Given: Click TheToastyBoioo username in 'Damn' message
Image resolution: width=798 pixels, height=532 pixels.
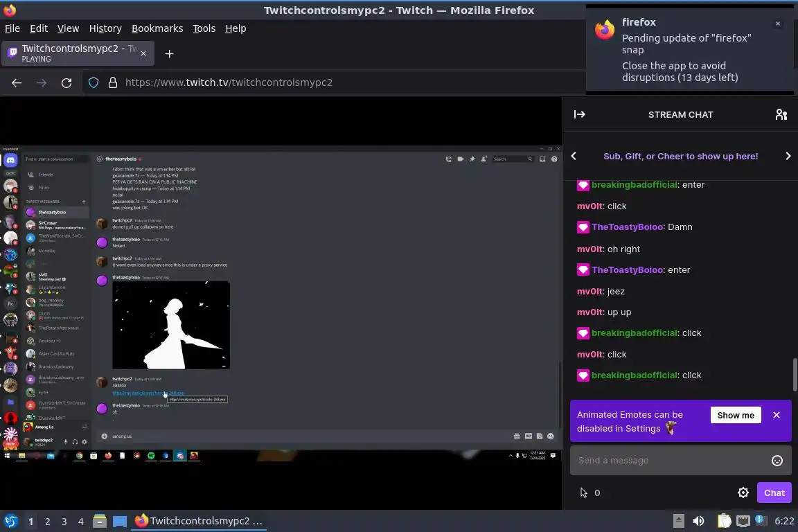Looking at the screenshot, I should tap(628, 227).
